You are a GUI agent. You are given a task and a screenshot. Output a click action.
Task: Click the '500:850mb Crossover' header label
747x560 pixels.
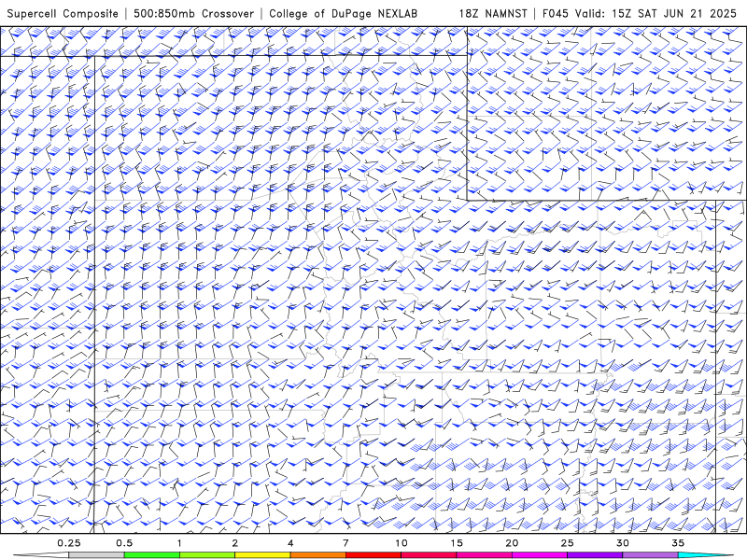[194, 14]
